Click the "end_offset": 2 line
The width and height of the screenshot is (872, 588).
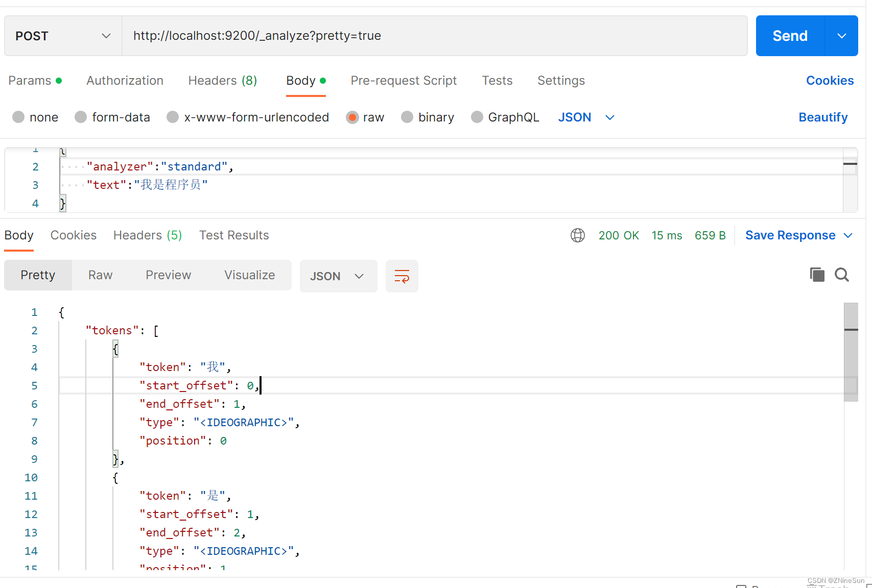coord(193,532)
